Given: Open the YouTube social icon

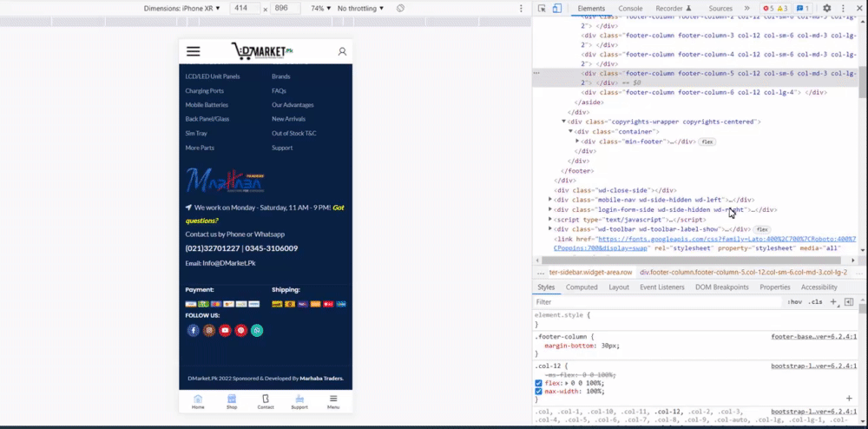Looking at the screenshot, I should tap(225, 331).
